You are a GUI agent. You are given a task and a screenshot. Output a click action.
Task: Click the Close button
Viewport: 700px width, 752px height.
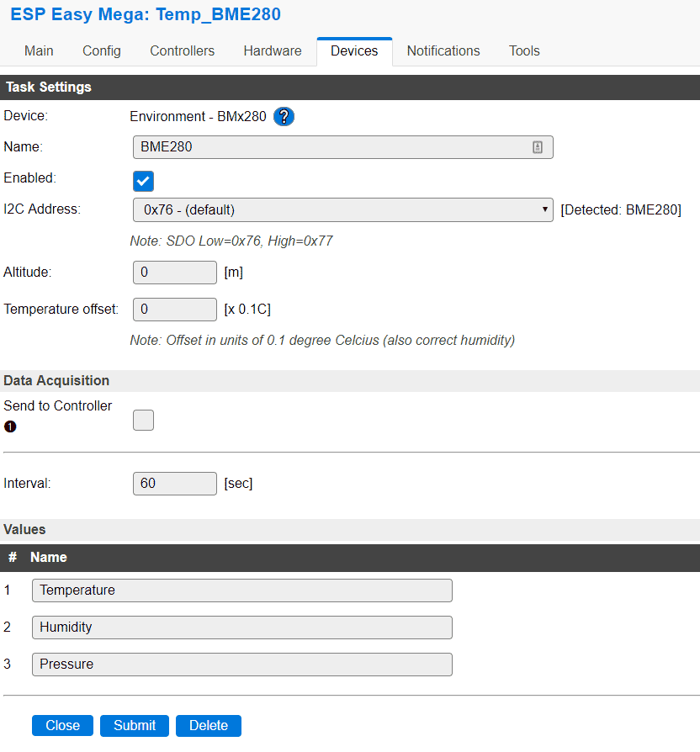click(x=63, y=725)
